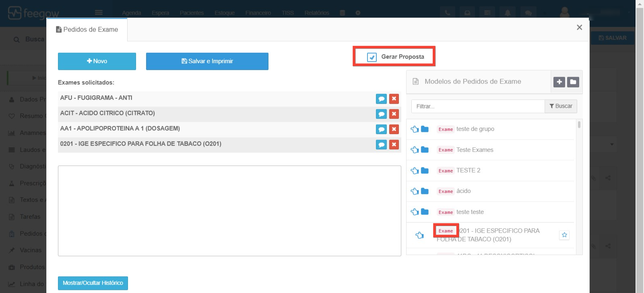Click the hamburger menu icon in navbar
Viewport: 644px width, 293px height.
99,13
